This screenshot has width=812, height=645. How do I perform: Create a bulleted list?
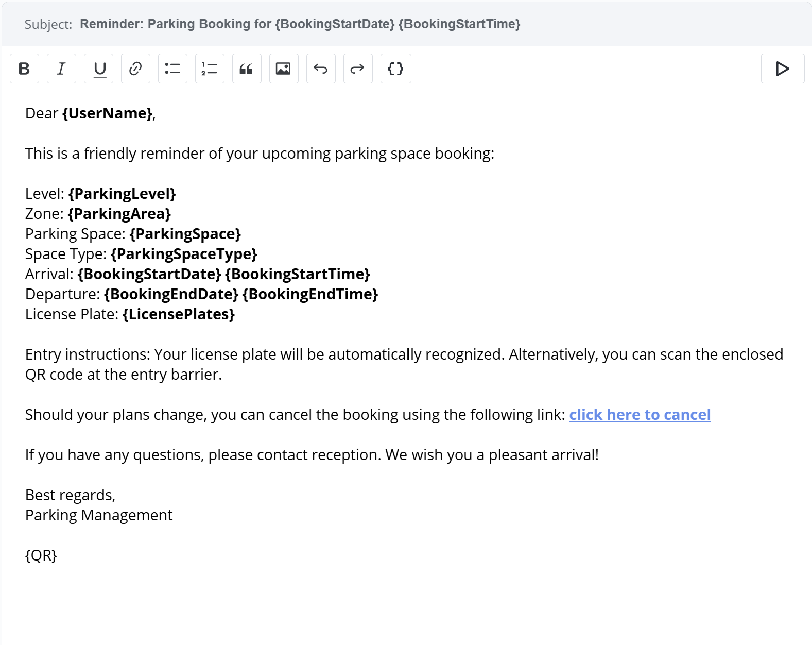[x=172, y=69]
